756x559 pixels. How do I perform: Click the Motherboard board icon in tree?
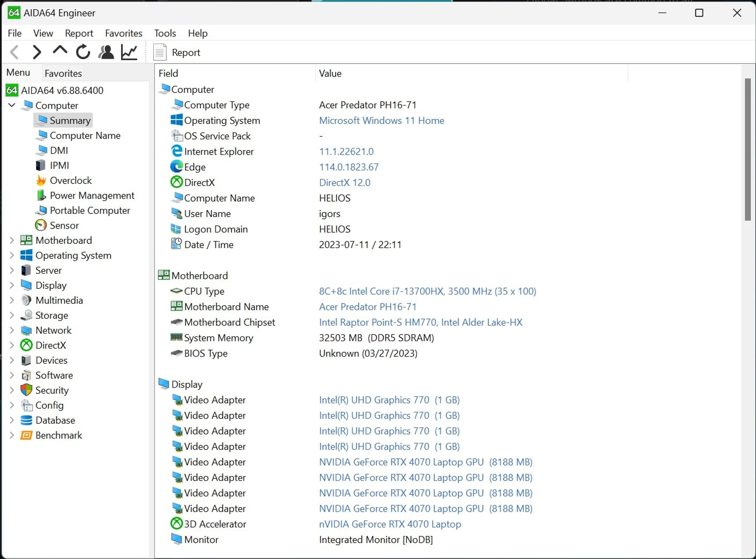pyautogui.click(x=26, y=240)
